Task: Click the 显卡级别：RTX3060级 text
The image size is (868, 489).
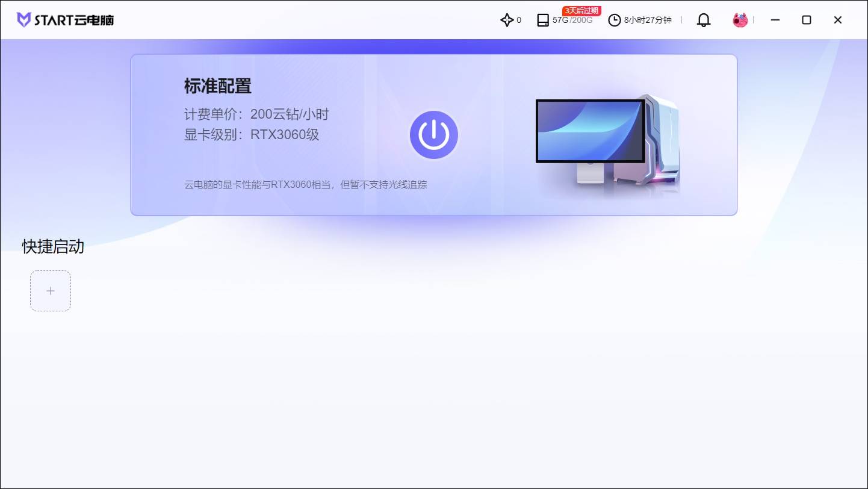Action: pos(252,134)
